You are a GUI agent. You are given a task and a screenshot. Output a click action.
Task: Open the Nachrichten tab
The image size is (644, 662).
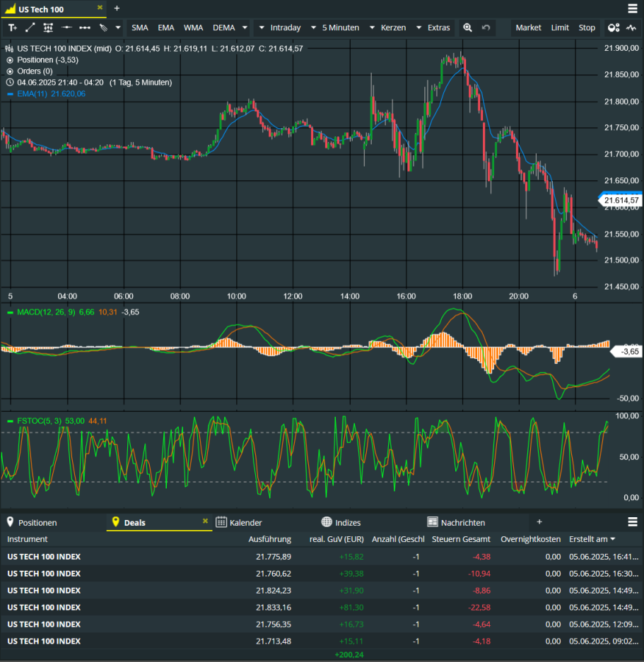[463, 523]
